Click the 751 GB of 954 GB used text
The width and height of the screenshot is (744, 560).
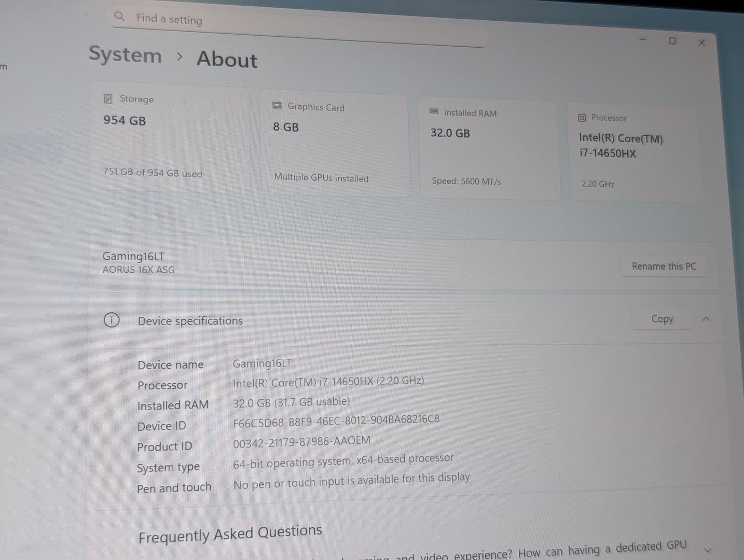153,172
